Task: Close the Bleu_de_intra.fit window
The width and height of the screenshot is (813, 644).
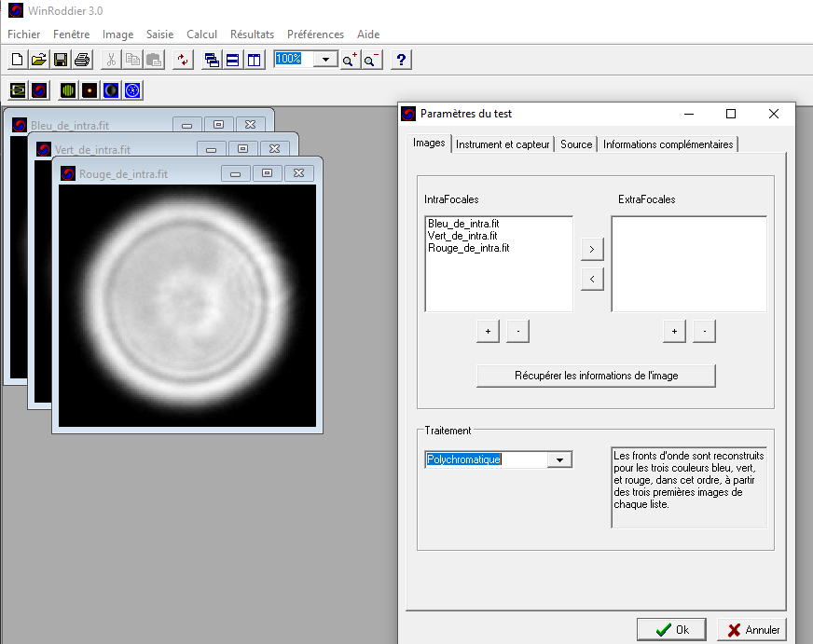Action: coord(250,124)
